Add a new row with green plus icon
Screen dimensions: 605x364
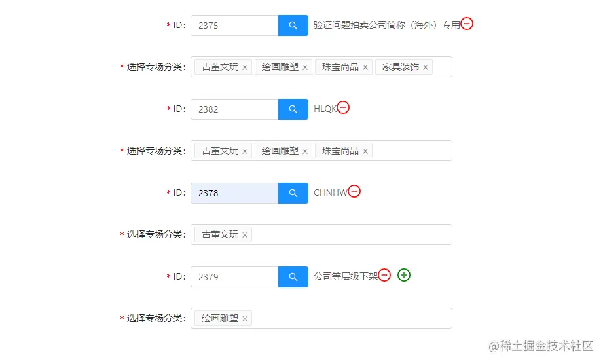pyautogui.click(x=404, y=275)
